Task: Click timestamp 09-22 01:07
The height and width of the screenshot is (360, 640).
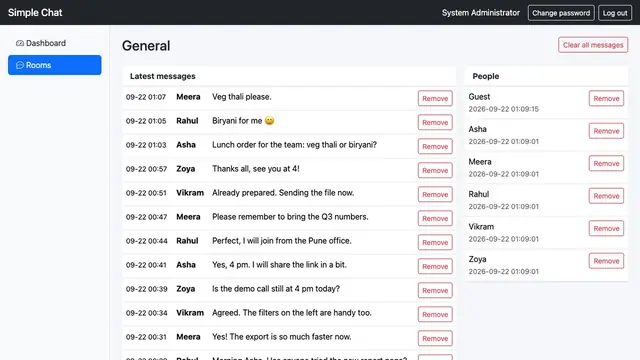Action: (146, 97)
